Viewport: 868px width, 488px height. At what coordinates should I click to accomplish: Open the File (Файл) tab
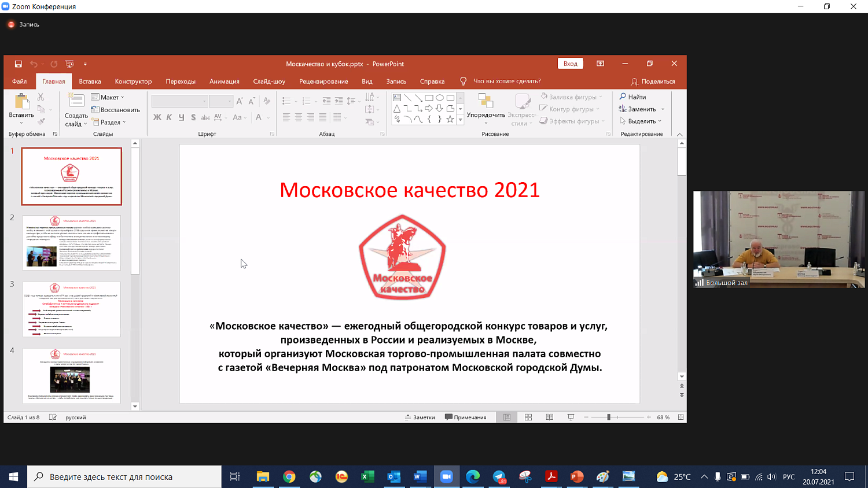[20, 82]
